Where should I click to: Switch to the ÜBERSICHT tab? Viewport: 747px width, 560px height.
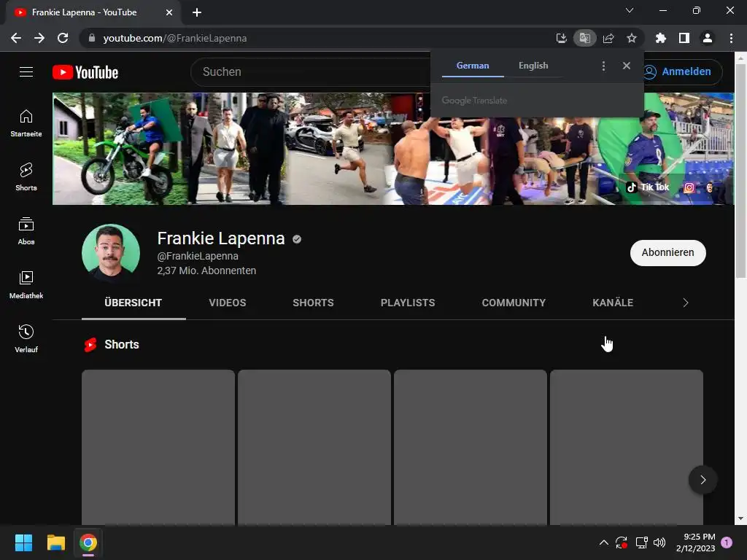click(133, 303)
